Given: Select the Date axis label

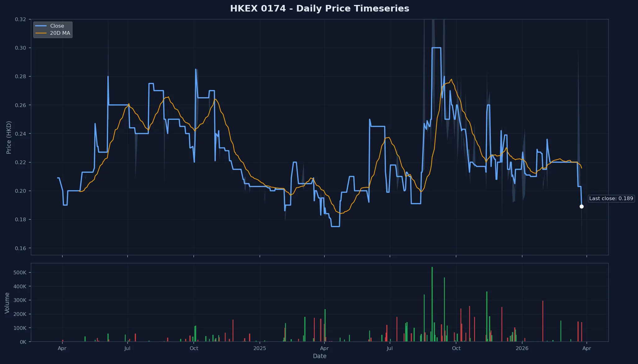Looking at the screenshot, I should pyautogui.click(x=320, y=356).
